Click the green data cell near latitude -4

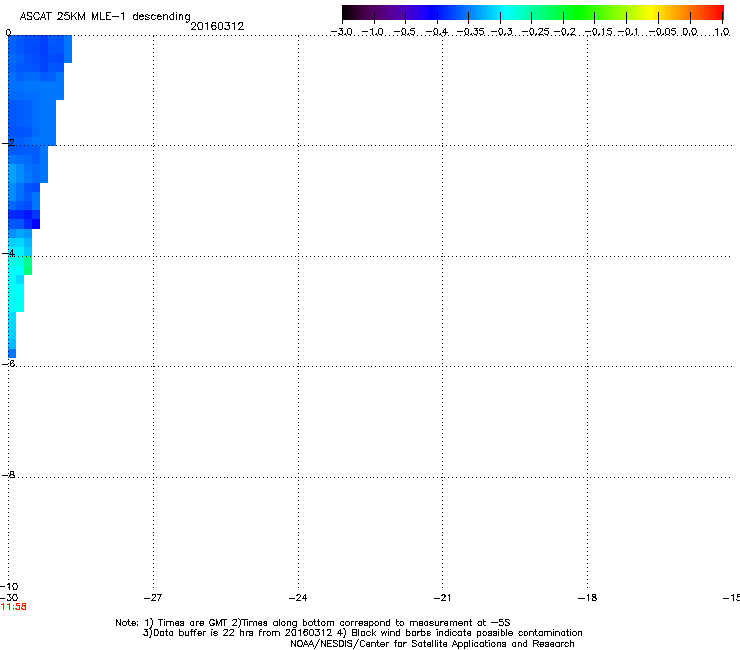coord(28,266)
